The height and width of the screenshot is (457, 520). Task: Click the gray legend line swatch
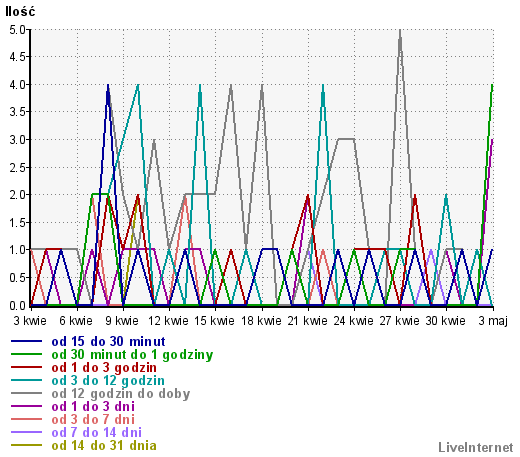point(26,393)
